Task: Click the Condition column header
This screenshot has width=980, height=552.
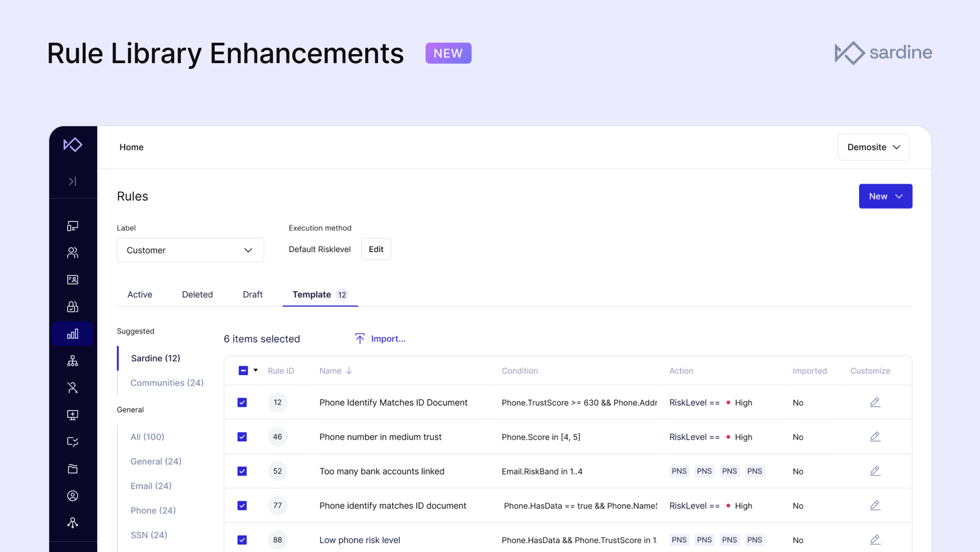Action: coord(519,371)
